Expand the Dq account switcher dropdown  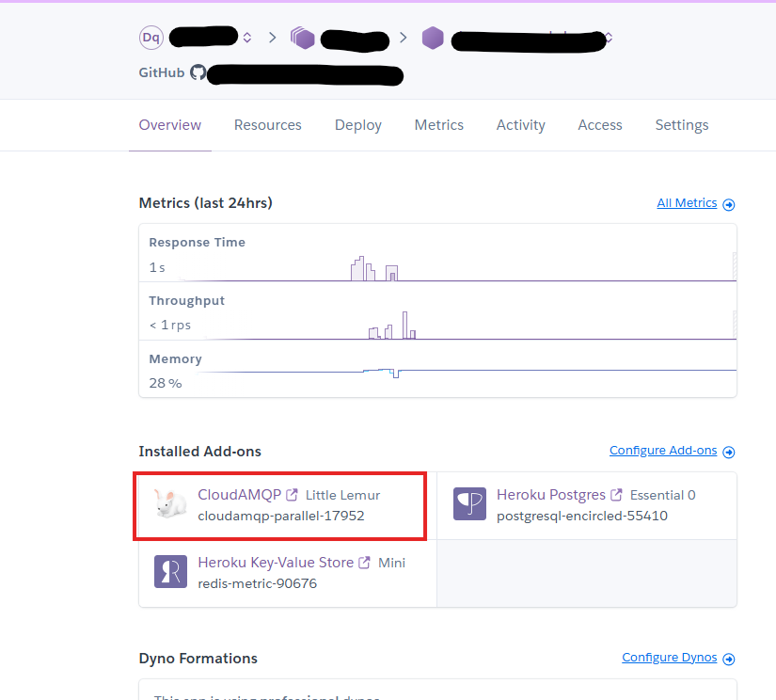[x=247, y=39]
